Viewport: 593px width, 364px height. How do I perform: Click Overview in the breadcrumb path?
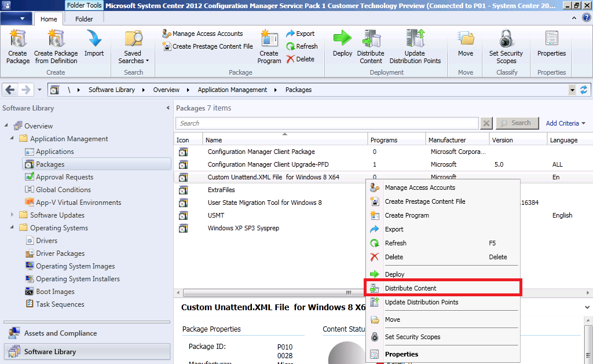click(x=166, y=90)
